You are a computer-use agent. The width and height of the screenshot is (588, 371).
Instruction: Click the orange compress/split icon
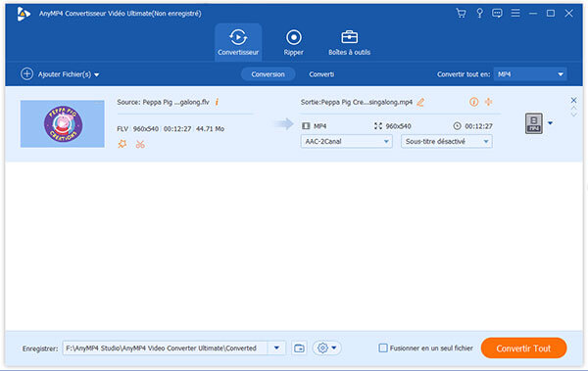[488, 102]
